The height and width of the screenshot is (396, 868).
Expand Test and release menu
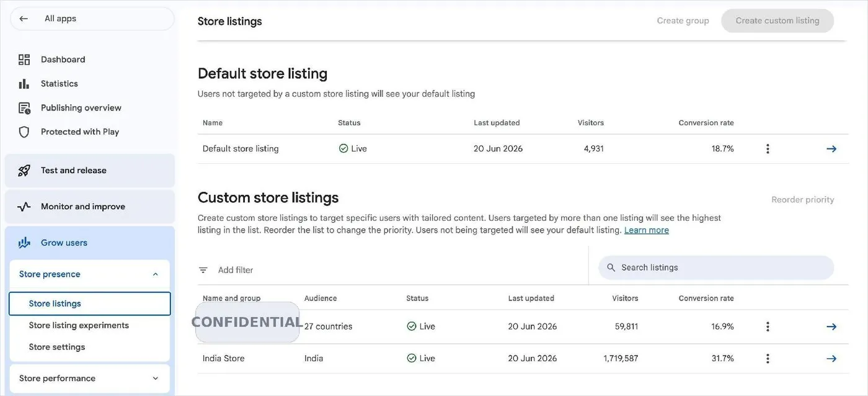[x=90, y=171]
